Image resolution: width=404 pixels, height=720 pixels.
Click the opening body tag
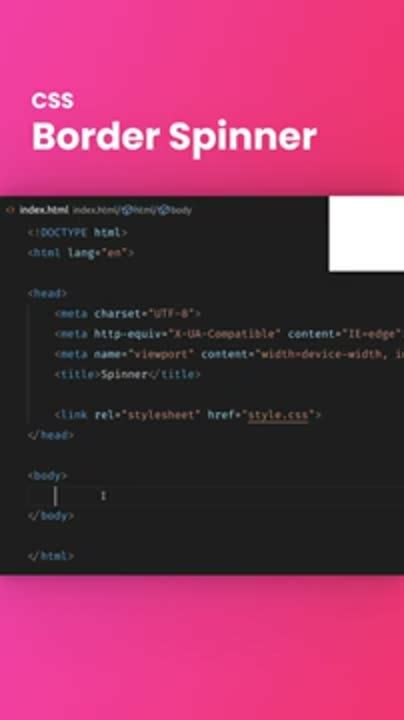[47, 476]
